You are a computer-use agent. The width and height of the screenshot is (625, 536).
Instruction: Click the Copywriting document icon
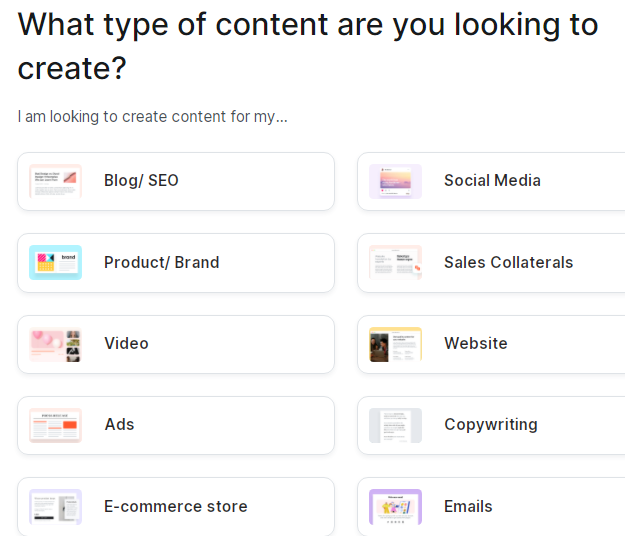coord(395,425)
